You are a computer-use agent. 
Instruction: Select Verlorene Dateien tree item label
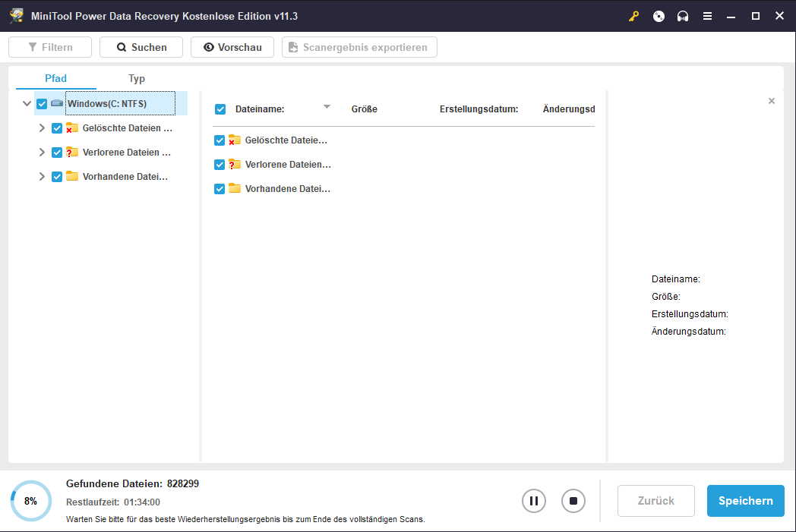(127, 152)
